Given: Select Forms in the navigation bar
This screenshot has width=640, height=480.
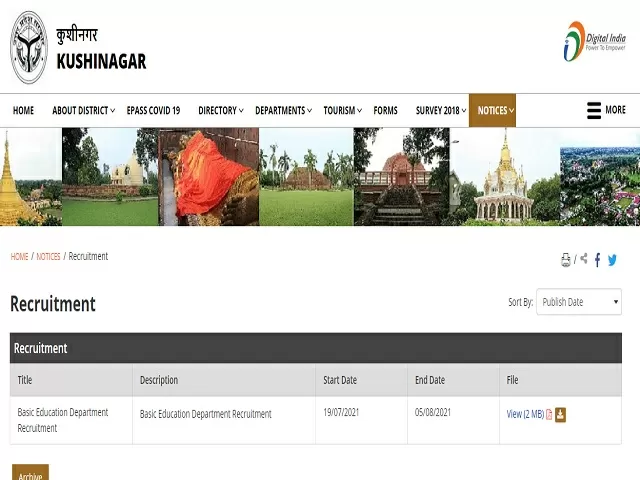Looking at the screenshot, I should click(x=385, y=111).
